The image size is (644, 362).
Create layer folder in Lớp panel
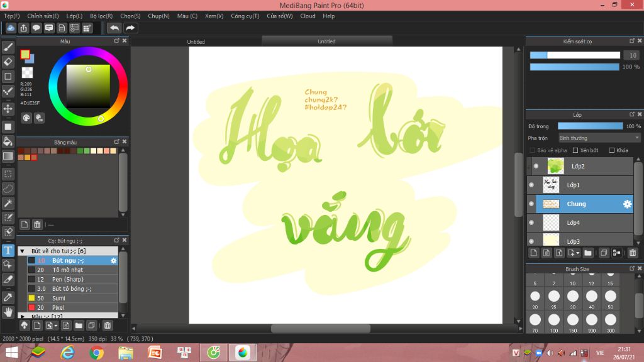(588, 253)
